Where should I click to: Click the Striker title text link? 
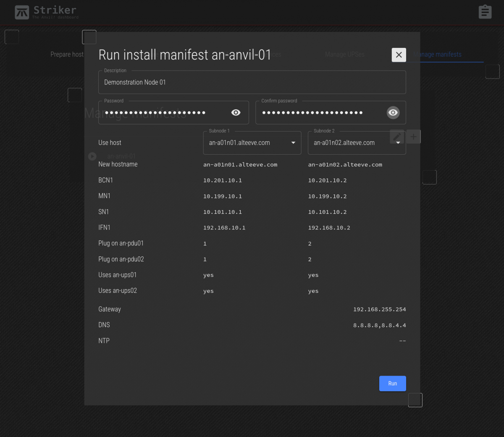pos(55,10)
